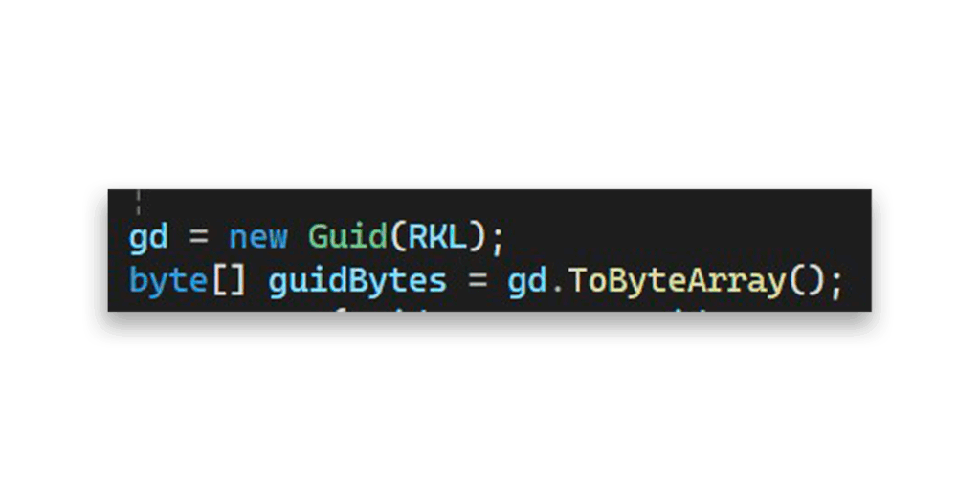Click the semicolon ending the ToByteArray line

837,283
